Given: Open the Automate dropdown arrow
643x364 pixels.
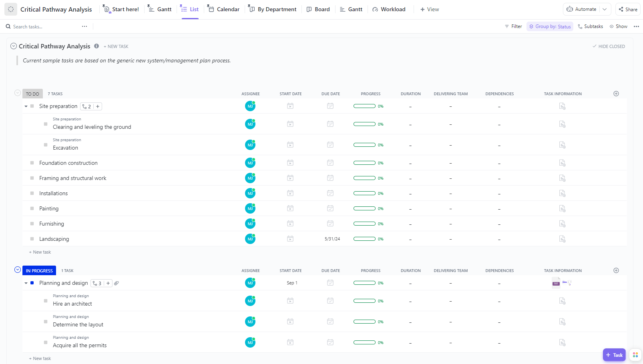Looking at the screenshot, I should point(605,9).
